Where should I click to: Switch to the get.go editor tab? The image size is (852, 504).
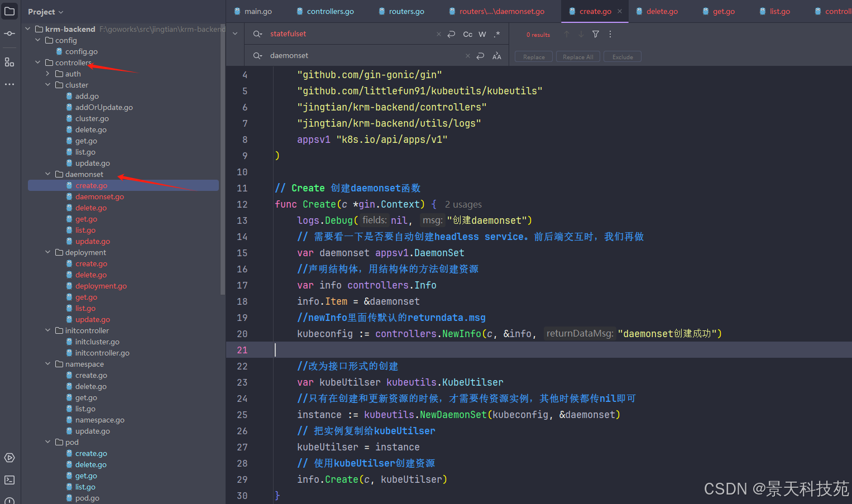coord(719,11)
